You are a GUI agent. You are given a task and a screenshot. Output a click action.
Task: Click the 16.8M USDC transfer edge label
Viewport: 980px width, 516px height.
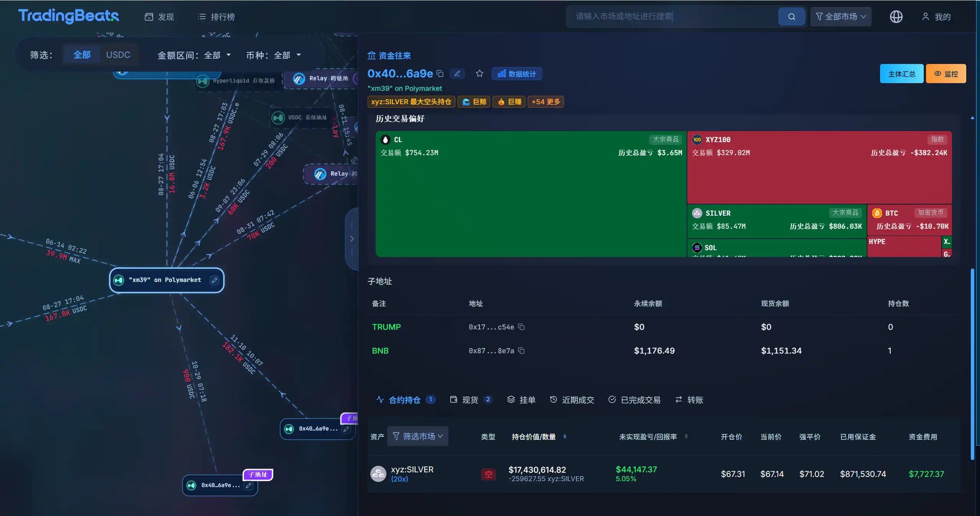pos(172,174)
